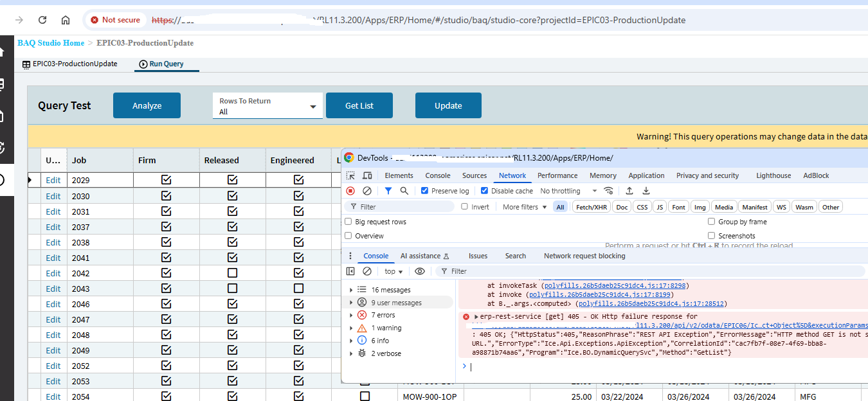Screen dimensions: 868x401
Task: Open the top context selector
Action: click(393, 271)
